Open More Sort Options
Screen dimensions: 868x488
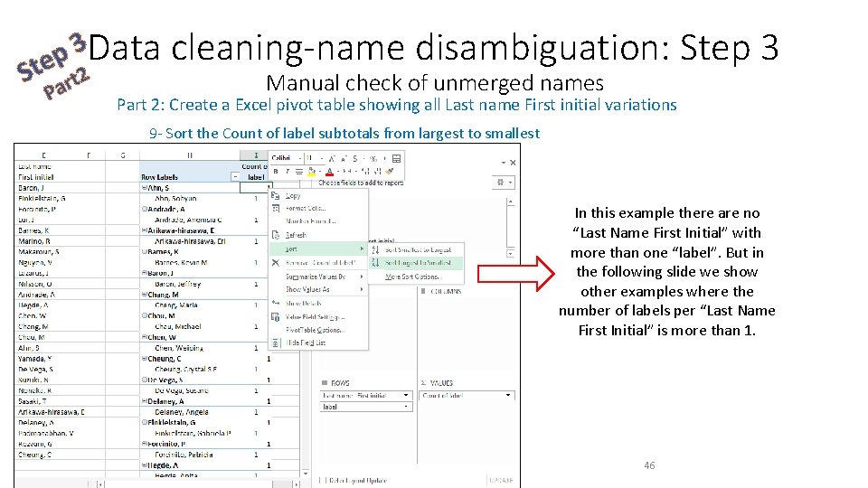point(416,277)
